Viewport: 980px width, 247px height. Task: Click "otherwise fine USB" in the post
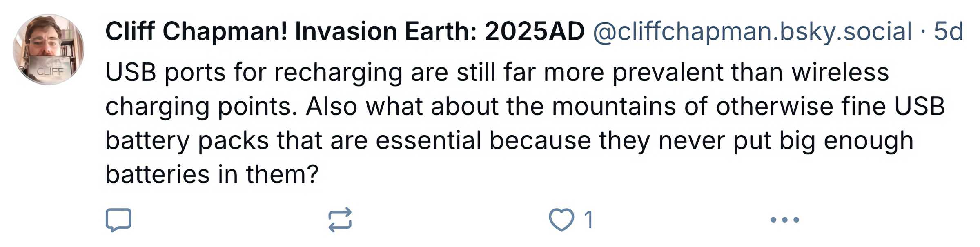830,107
